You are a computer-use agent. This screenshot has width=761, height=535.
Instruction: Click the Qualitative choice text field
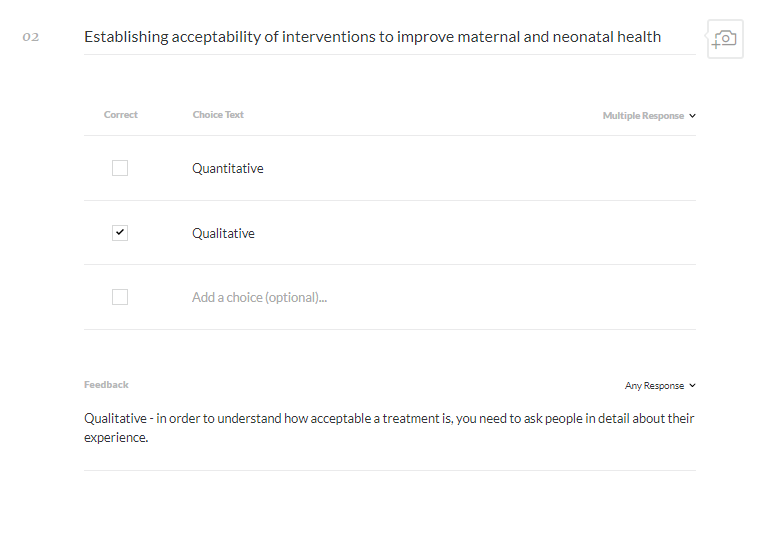pos(224,234)
